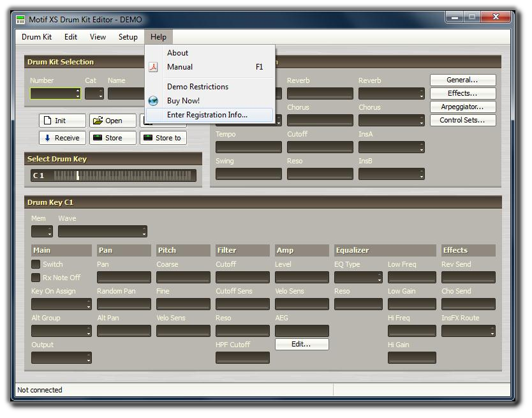Click the Swing value field
The height and width of the screenshot is (418, 532).
coord(249,174)
